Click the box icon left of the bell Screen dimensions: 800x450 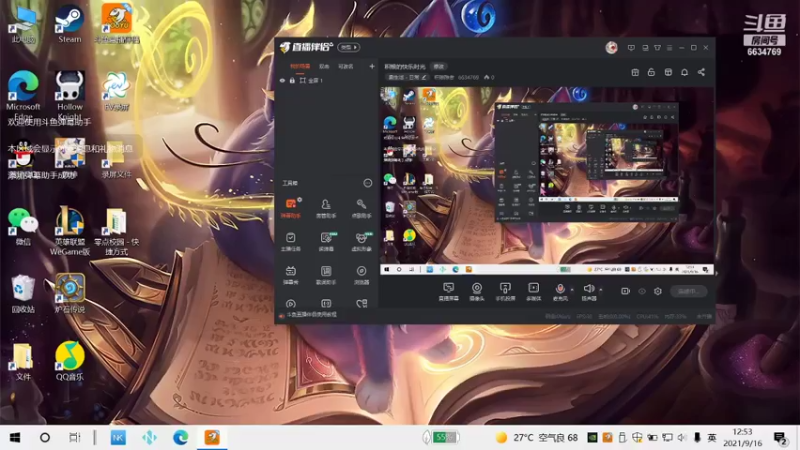coord(668,72)
